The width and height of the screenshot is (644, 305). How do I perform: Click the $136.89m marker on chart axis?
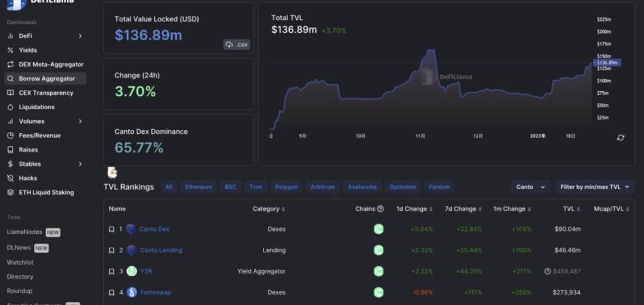pyautogui.click(x=607, y=63)
